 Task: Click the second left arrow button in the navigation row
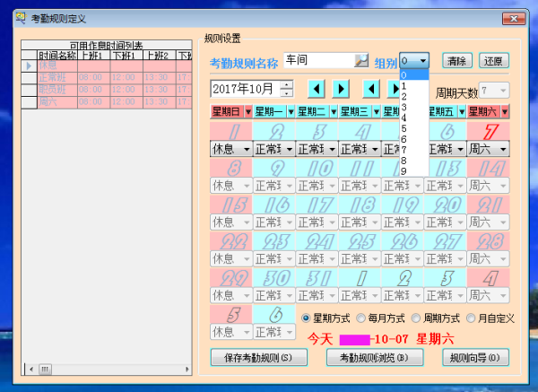(370, 89)
